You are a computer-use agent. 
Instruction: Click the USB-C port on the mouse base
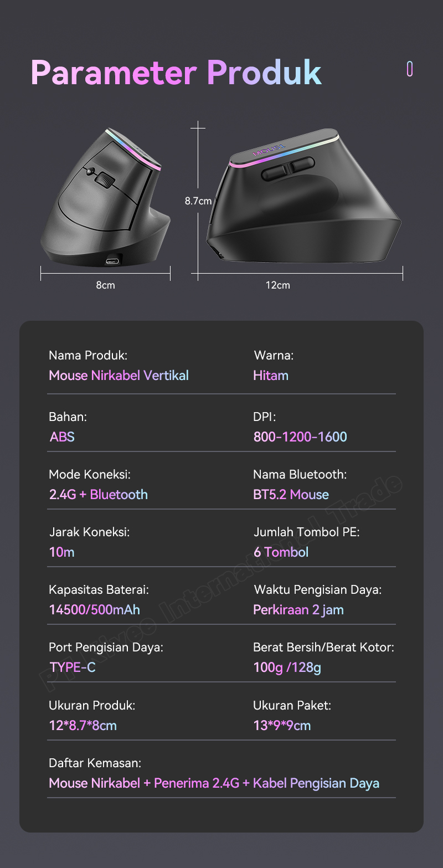click(111, 260)
